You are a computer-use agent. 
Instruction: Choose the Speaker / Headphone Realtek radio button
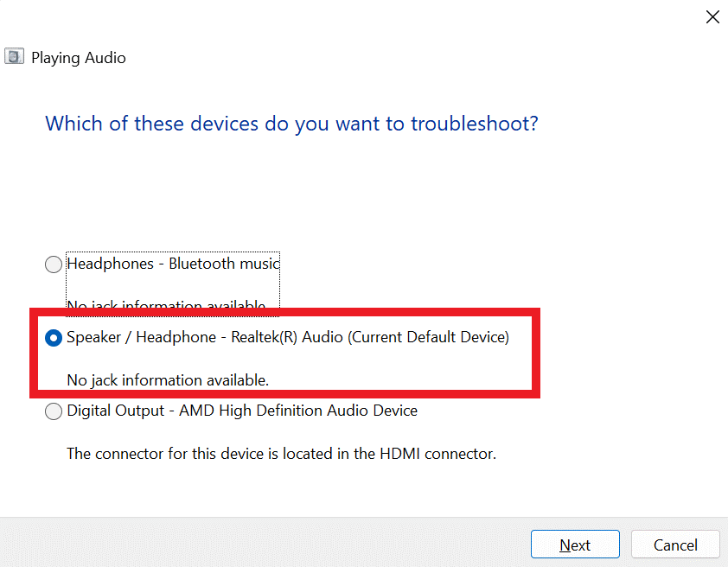pyautogui.click(x=54, y=338)
